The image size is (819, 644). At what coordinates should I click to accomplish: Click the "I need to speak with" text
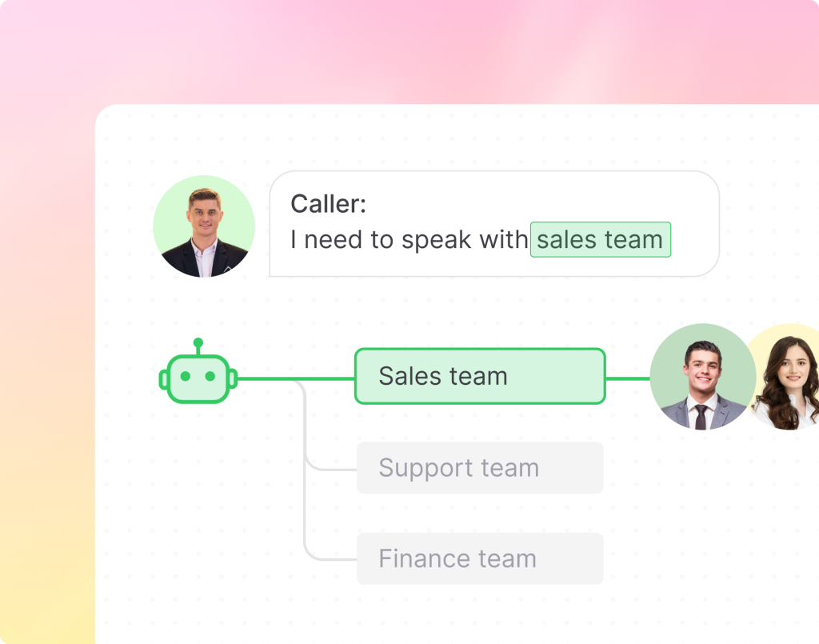pyautogui.click(x=409, y=240)
